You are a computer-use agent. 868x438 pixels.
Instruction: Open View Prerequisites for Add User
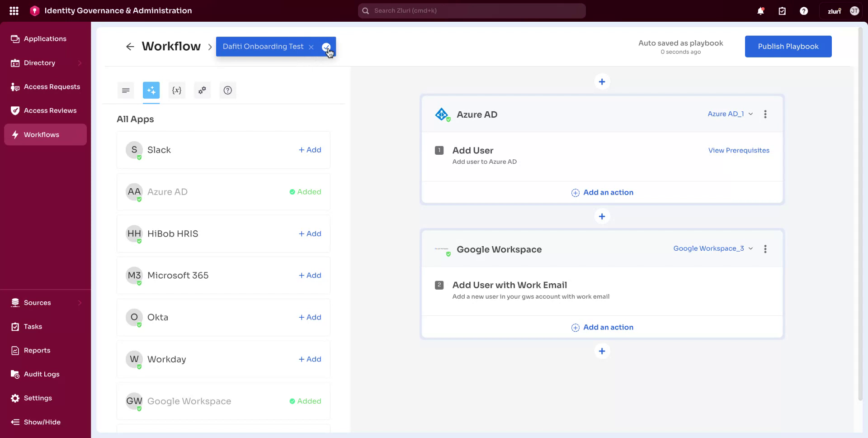(738, 150)
